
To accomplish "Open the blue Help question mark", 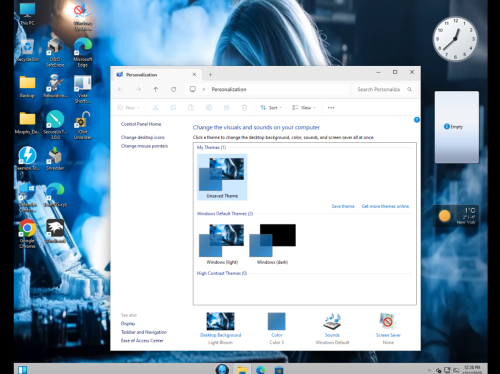I will (x=417, y=120).
